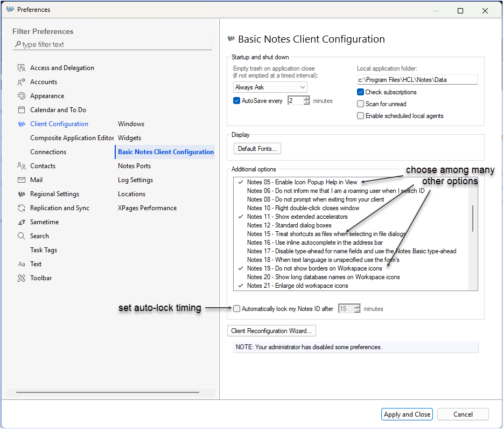The height and width of the screenshot is (429, 504).
Task: Click the Default Fonts button
Action: pyautogui.click(x=257, y=148)
